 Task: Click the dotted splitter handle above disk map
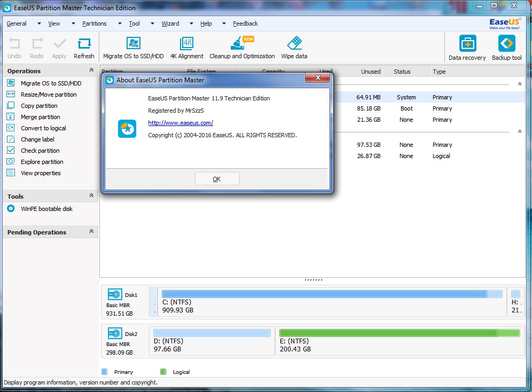[x=314, y=280]
